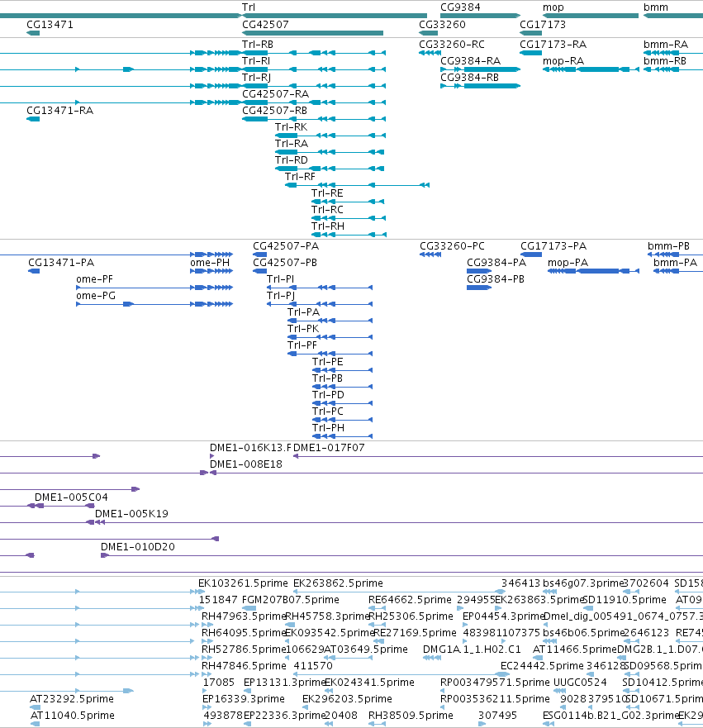Click protein label CG42507-PA

[286, 246]
